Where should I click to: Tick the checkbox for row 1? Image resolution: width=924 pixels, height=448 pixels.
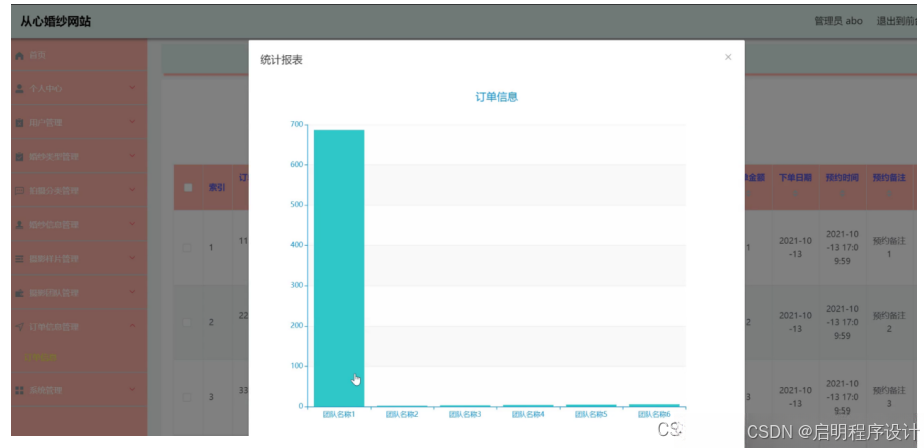(x=187, y=248)
